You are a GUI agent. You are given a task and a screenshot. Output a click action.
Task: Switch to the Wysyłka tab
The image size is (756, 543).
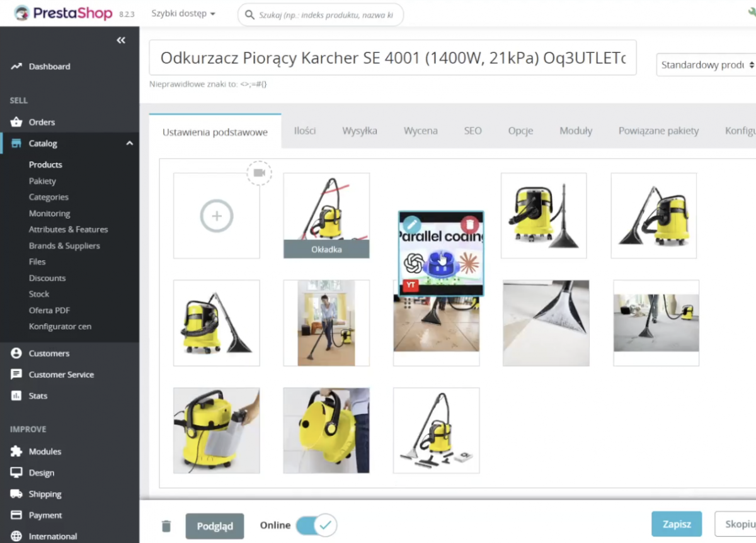click(x=360, y=131)
